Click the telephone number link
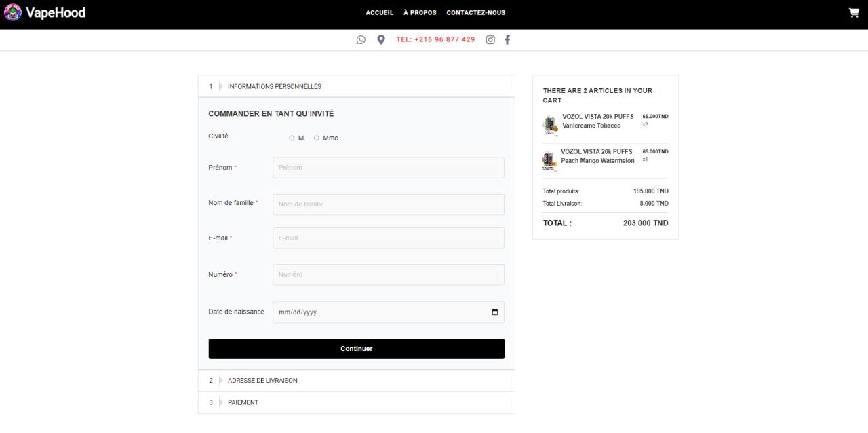 [x=435, y=39]
